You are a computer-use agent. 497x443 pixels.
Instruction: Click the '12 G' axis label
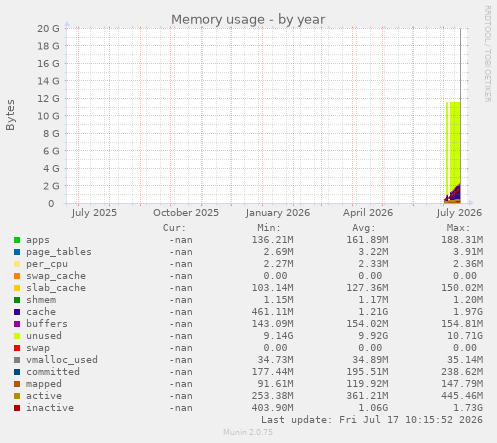(48, 99)
